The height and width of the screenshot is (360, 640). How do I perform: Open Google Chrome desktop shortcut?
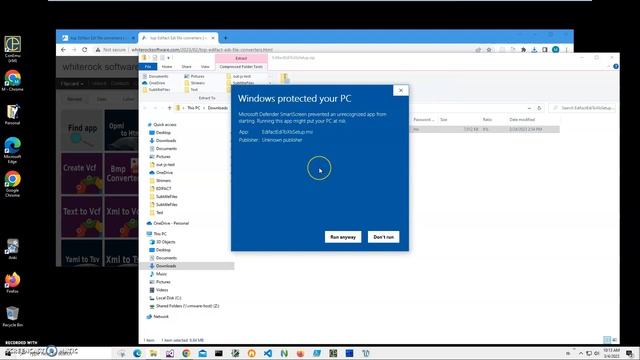[x=13, y=184]
